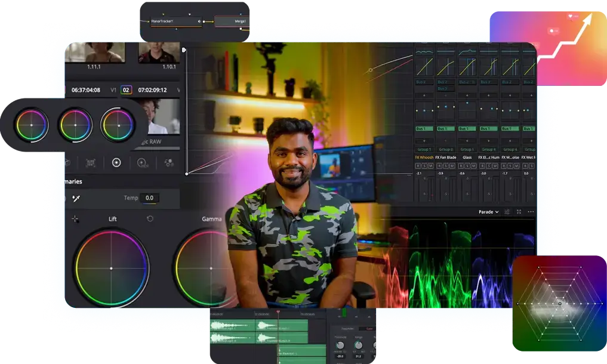This screenshot has width=607, height=364.
Task: Click the auto color magic wand icon
Action: 76,198
